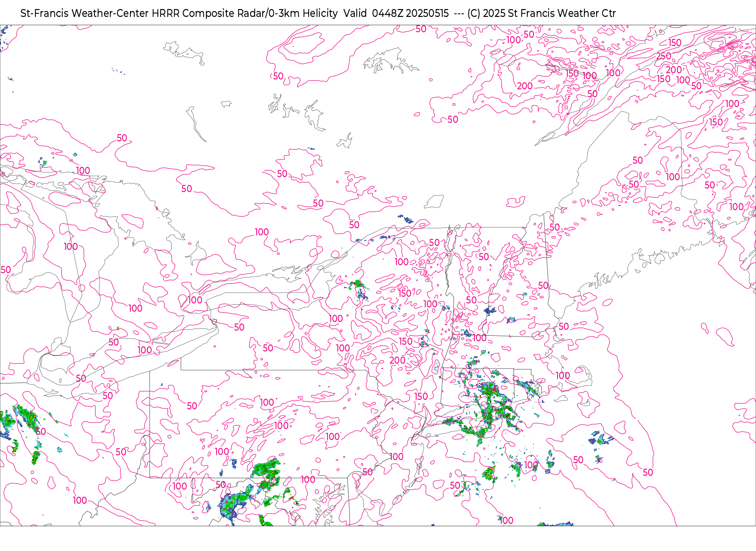This screenshot has height=551, width=756.
Task: Click the "250" helicity contour label
Action: pyautogui.click(x=663, y=56)
